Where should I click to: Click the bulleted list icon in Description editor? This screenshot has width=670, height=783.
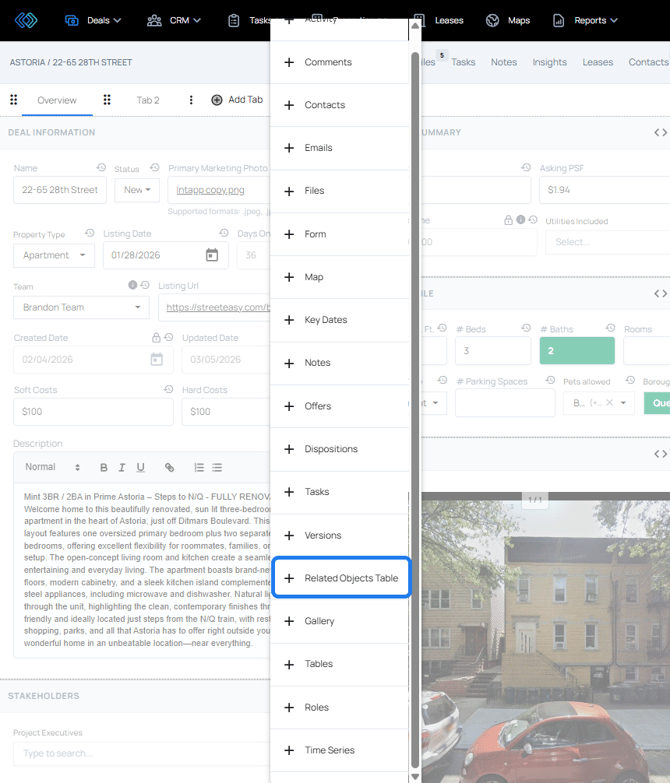click(217, 467)
